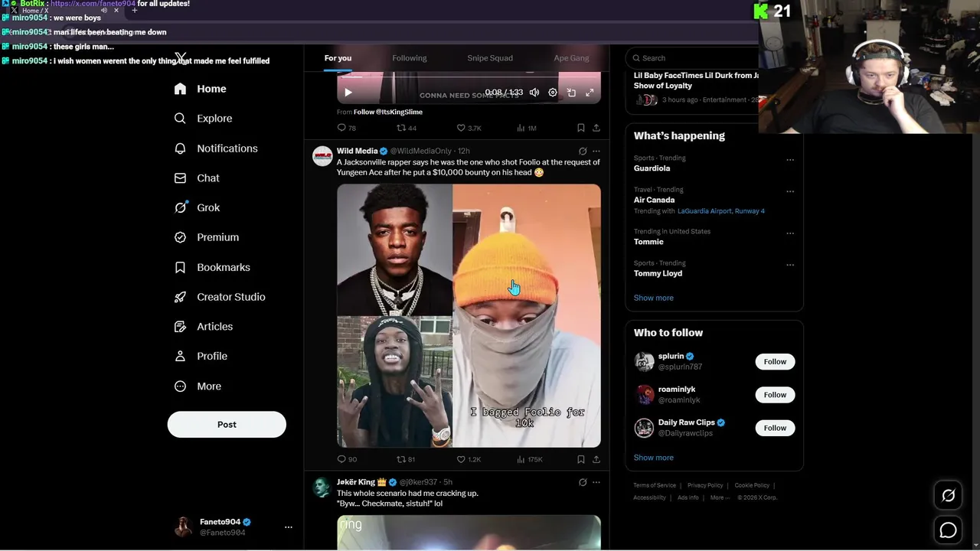The image size is (980, 551).
Task: Open account menu dots beside Faneto904
Action: click(x=289, y=527)
